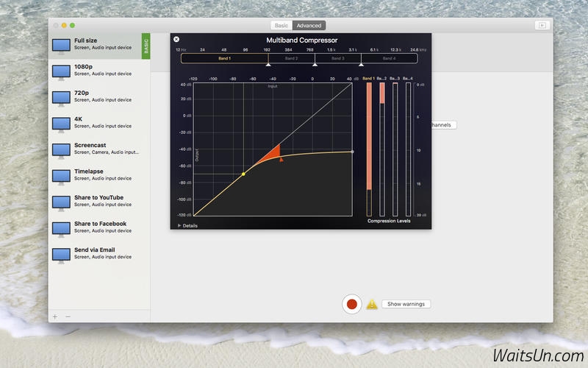Expand the Details disclosure triangle

pos(179,225)
